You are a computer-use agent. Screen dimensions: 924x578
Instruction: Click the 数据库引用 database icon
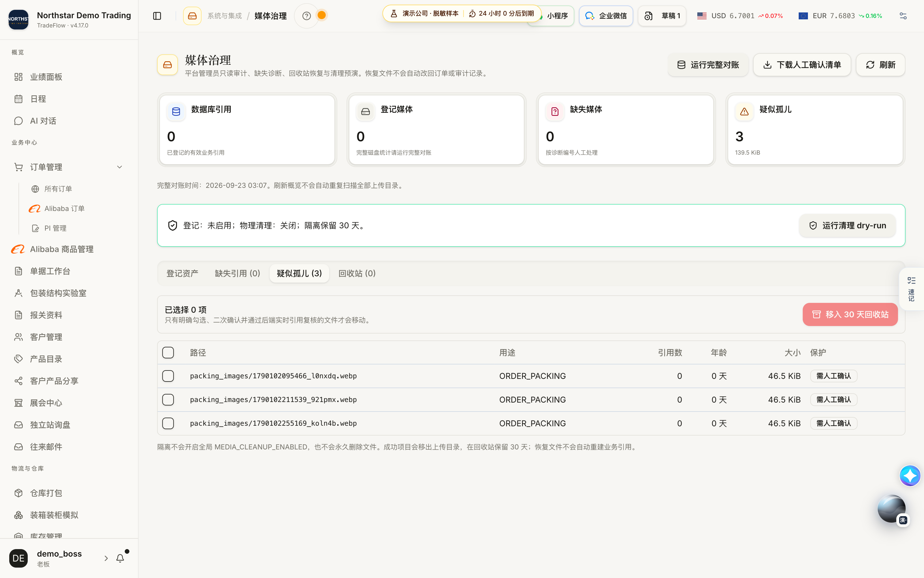pyautogui.click(x=176, y=112)
